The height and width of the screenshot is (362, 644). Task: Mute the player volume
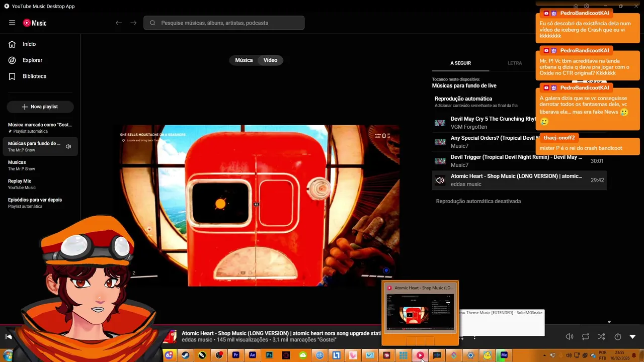click(x=570, y=336)
